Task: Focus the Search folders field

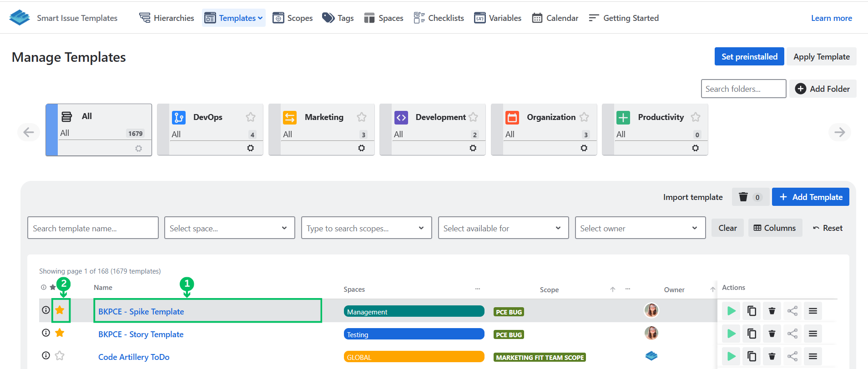Action: (744, 89)
